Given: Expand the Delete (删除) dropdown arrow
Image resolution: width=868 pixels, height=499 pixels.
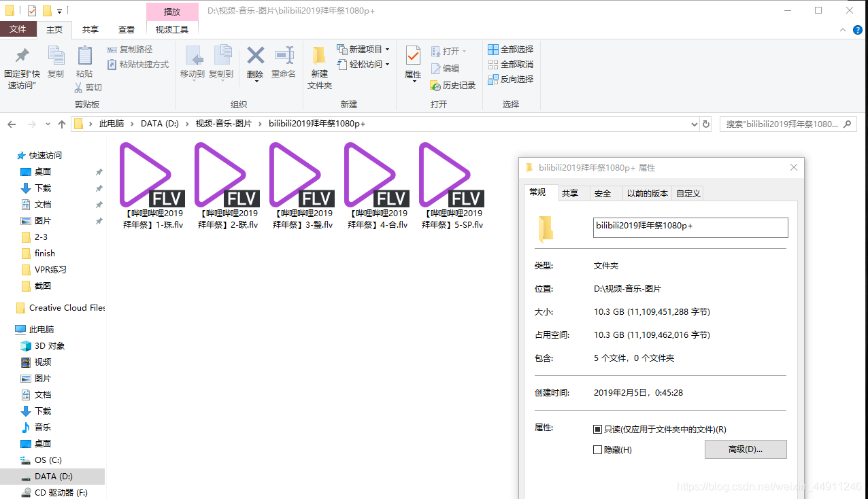Looking at the screenshot, I should (256, 82).
